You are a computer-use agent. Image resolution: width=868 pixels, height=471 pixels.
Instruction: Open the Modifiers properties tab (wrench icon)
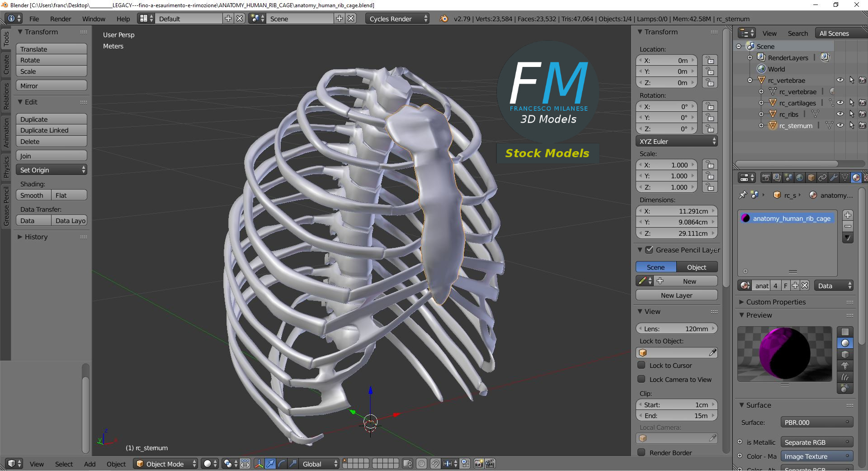pyautogui.click(x=833, y=177)
